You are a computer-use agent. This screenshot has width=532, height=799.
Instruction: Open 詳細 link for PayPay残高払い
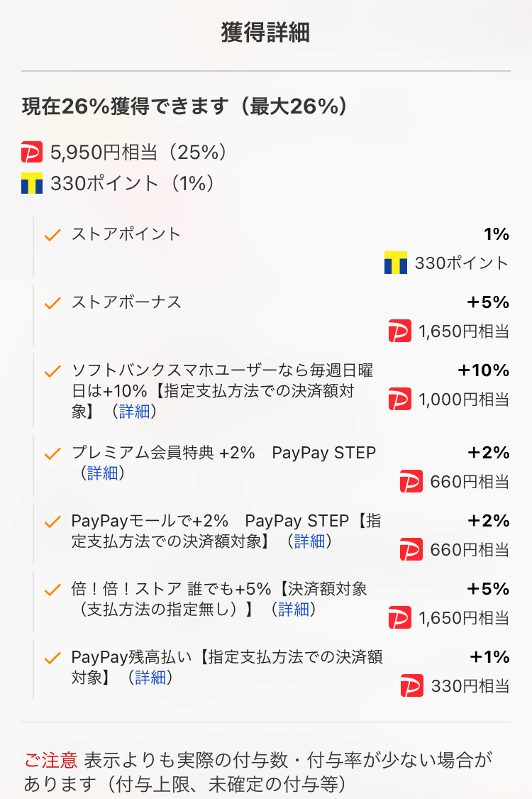(150, 677)
